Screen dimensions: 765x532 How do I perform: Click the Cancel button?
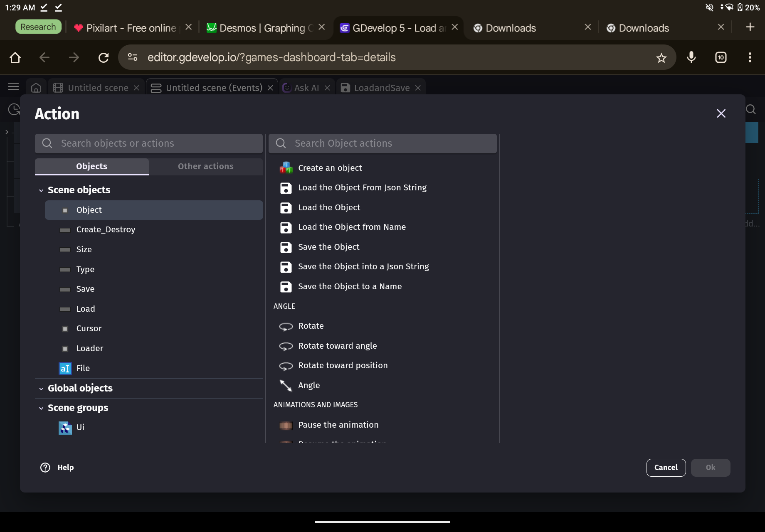666,468
